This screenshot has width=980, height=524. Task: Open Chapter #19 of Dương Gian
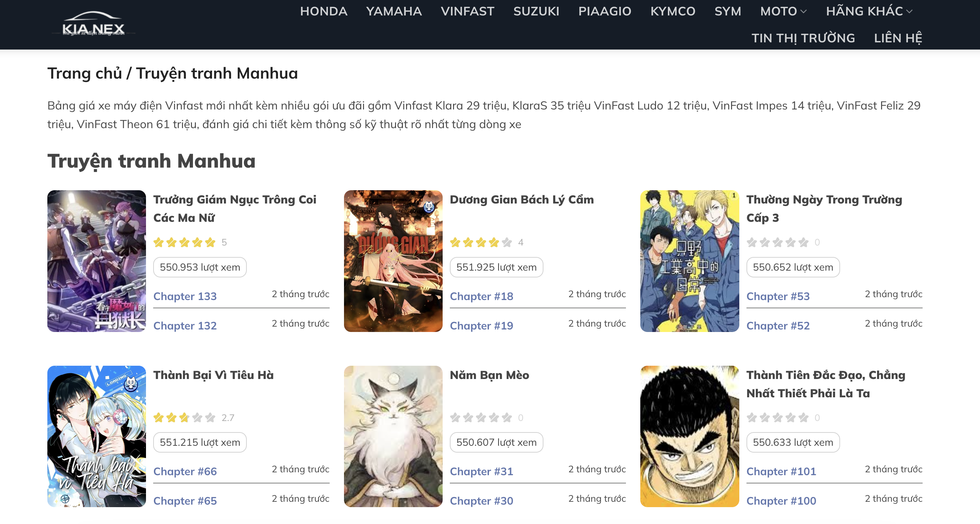(x=481, y=326)
